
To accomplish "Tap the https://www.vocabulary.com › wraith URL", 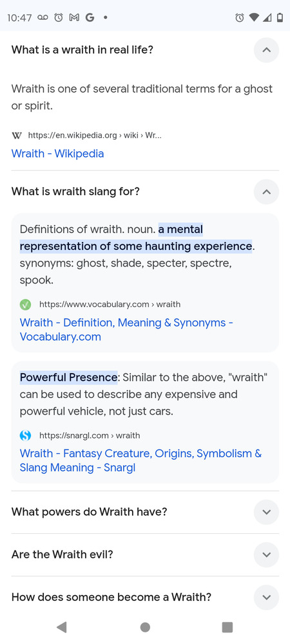I will (110, 305).
